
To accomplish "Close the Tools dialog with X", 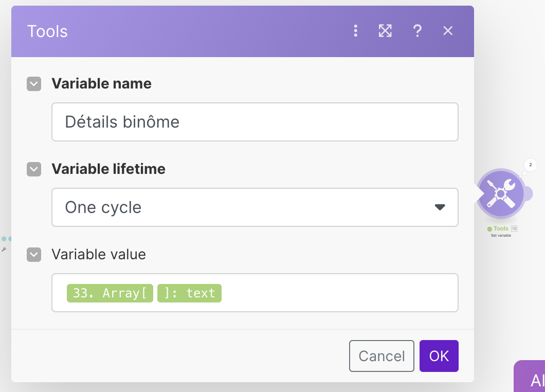I will pos(448,31).
